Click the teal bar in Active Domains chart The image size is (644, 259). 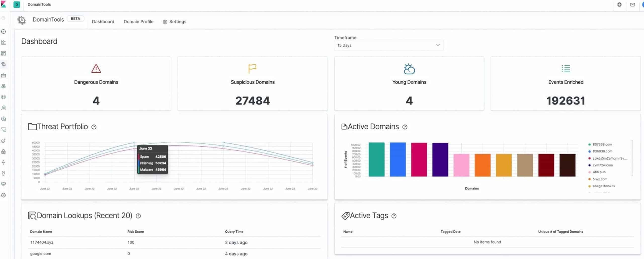(x=377, y=160)
